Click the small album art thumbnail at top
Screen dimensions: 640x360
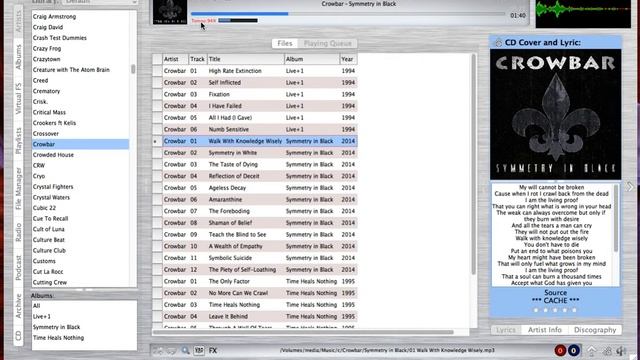pyautogui.click(x=170, y=12)
